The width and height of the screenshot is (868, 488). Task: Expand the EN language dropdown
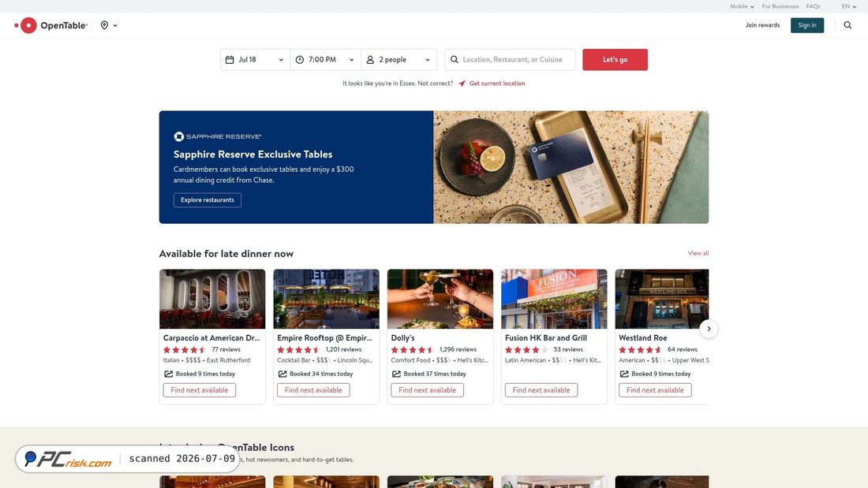tap(849, 6)
